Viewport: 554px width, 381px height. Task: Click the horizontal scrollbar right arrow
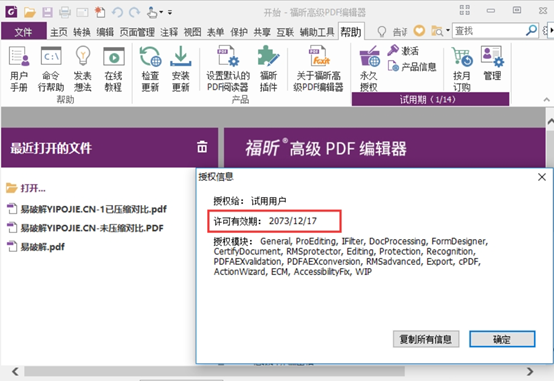click(530, 371)
